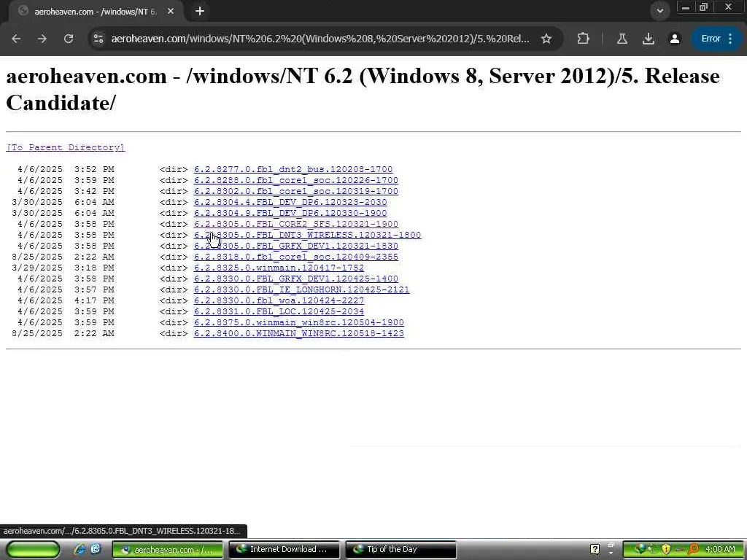747x560 pixels.
Task: Switch to Tip of the Day window
Action: (x=400, y=550)
